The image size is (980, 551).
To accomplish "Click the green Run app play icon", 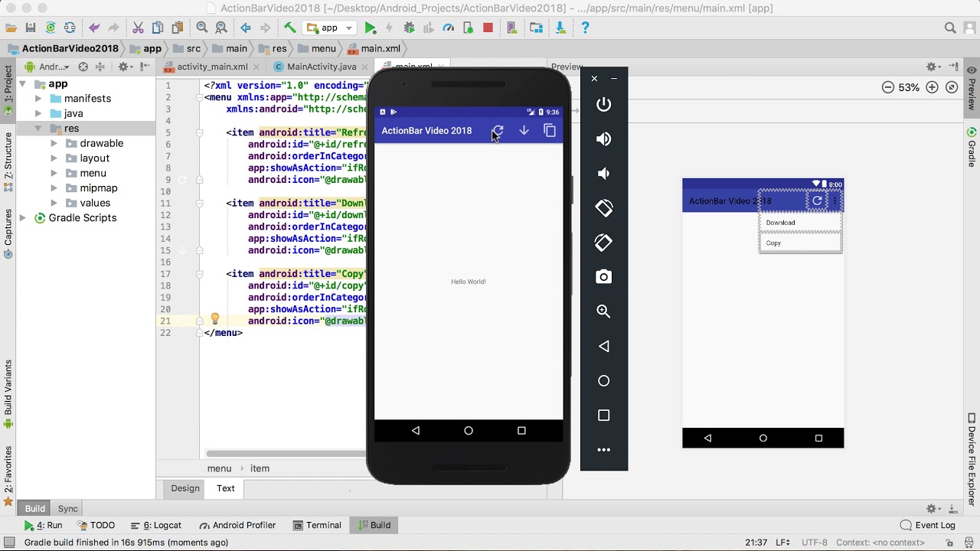I will click(371, 28).
